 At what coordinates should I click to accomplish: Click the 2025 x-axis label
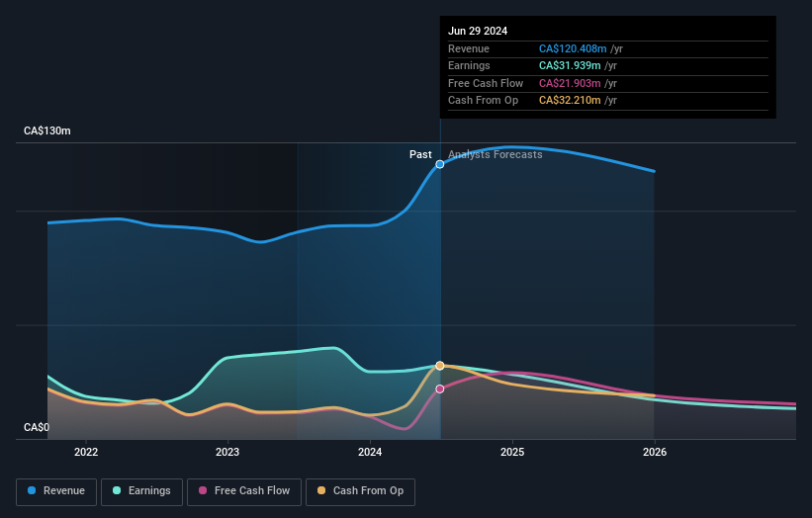coord(512,453)
